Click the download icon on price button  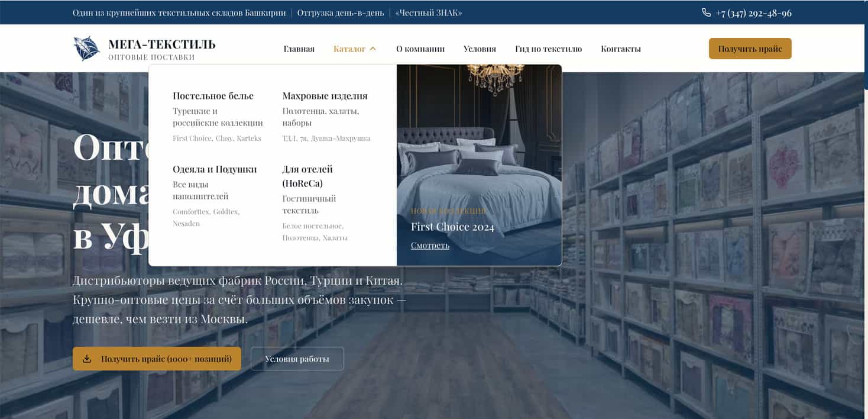[87, 359]
